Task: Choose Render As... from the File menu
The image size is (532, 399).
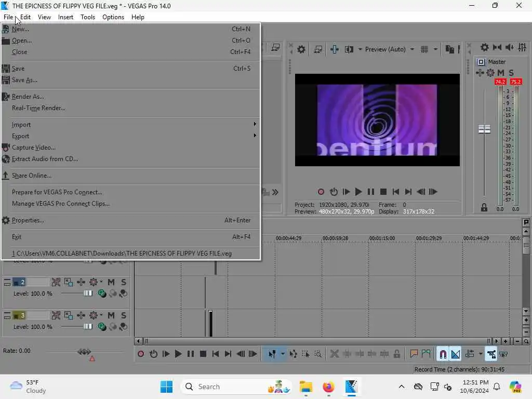Action: pyautogui.click(x=130, y=97)
